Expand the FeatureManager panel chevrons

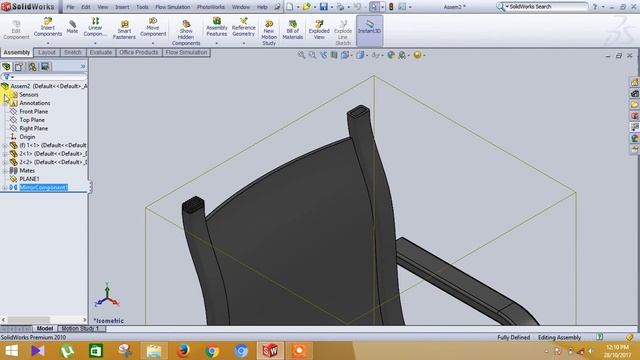click(x=83, y=66)
